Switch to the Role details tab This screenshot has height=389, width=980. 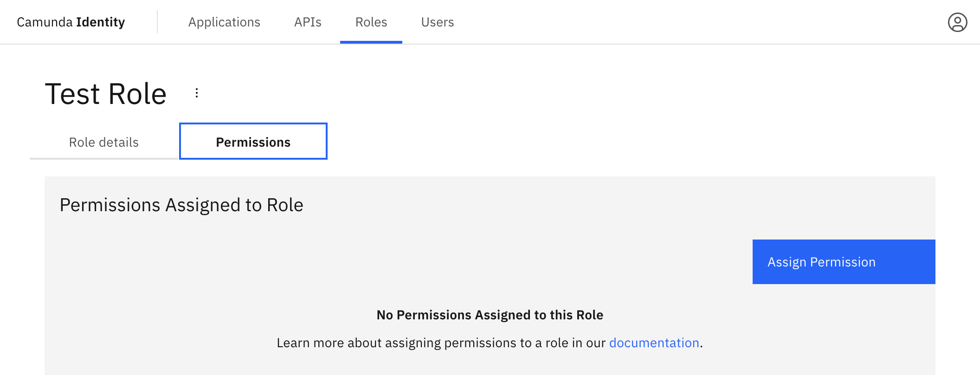tap(104, 142)
